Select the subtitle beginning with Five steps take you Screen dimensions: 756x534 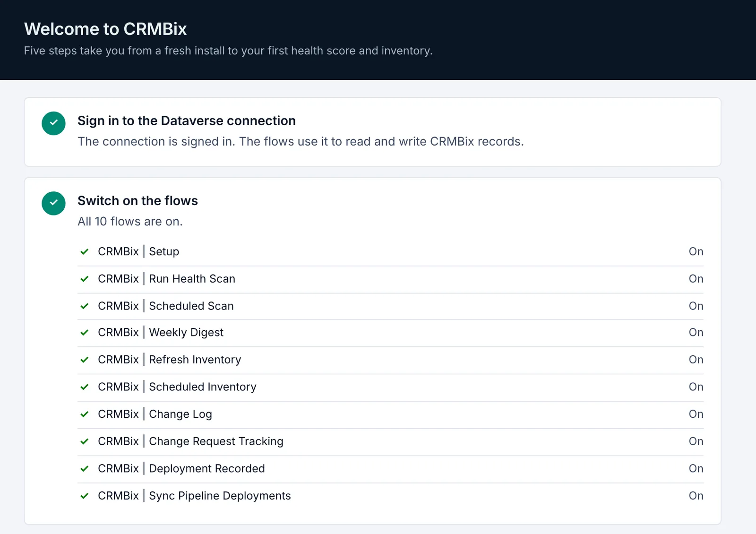228,51
